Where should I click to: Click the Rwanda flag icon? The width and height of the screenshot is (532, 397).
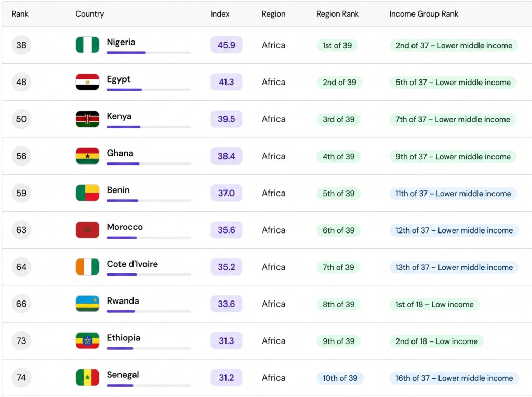87,304
